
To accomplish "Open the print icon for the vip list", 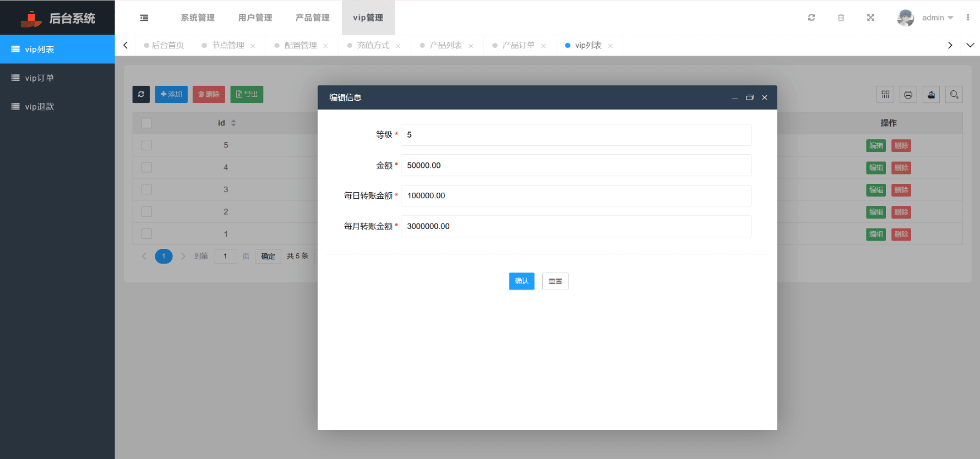I will 908,94.
